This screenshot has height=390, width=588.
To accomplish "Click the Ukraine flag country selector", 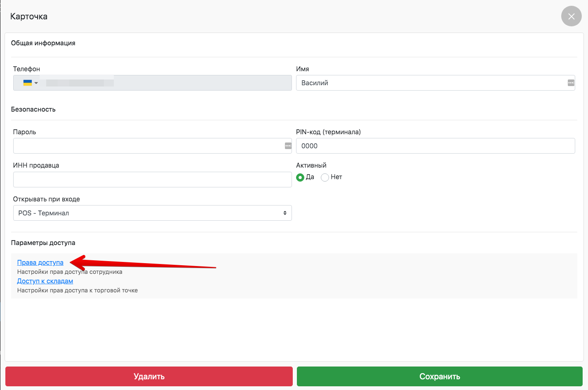I will click(x=28, y=83).
